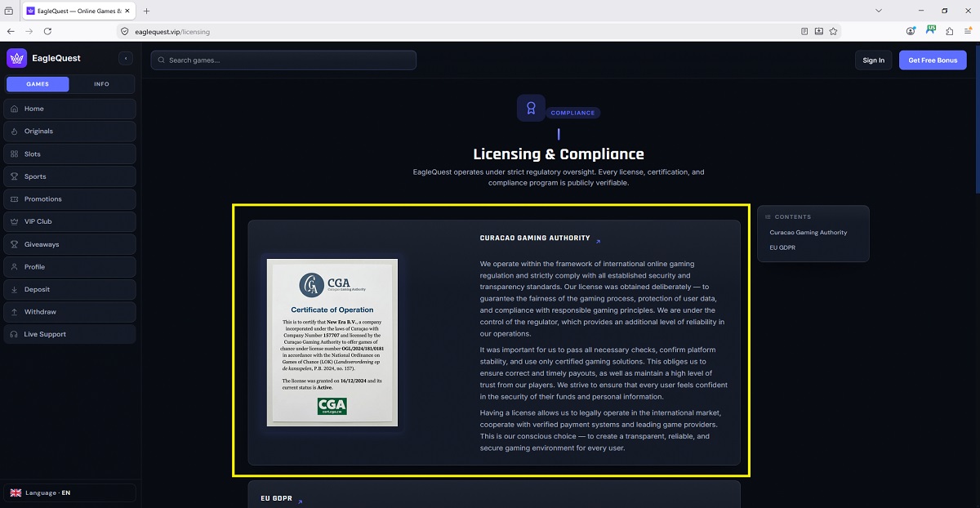Open the CURACAO GAMING AUTHORITY heading link
This screenshot has height=508, width=980.
point(535,238)
